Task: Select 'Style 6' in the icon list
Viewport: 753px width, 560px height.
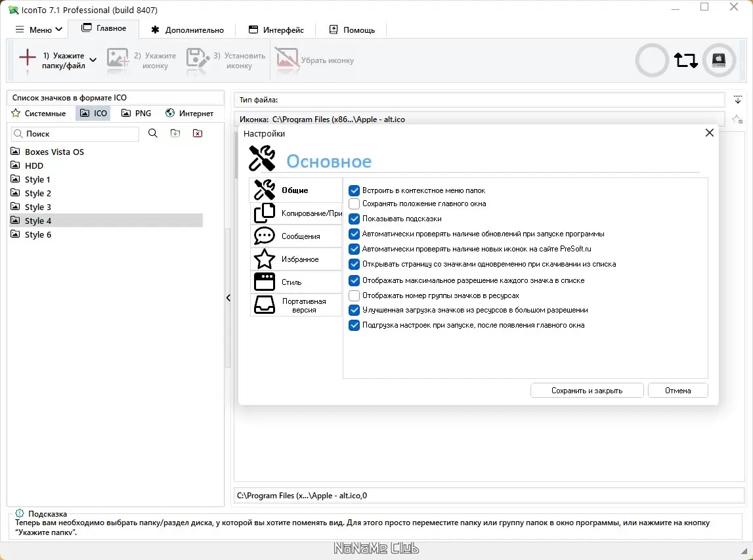Action: pyautogui.click(x=106, y=234)
